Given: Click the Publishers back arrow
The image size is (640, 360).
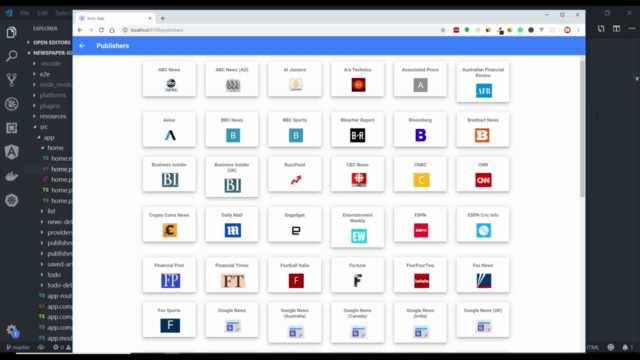Looking at the screenshot, I should point(82,46).
